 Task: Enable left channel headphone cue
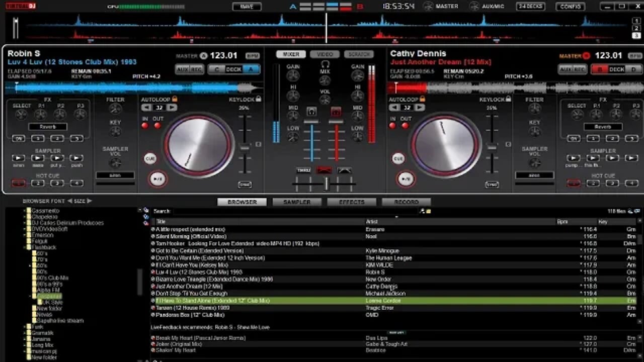(x=311, y=112)
